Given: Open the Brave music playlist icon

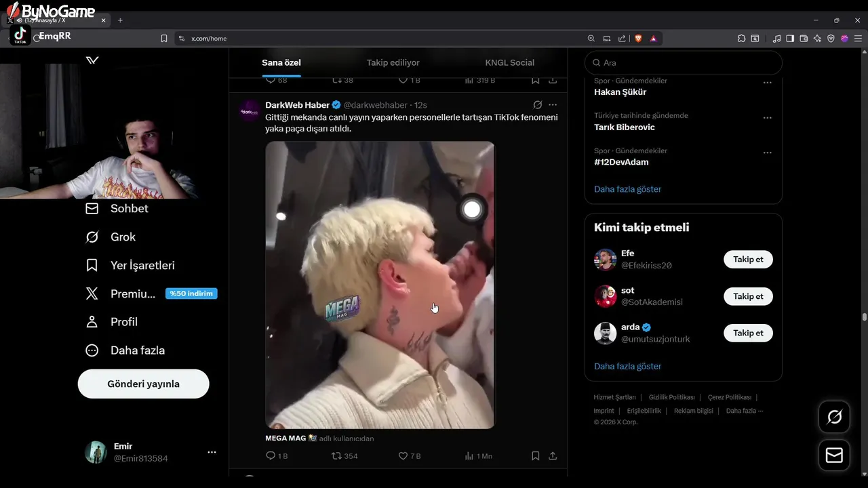Looking at the screenshot, I should (776, 39).
